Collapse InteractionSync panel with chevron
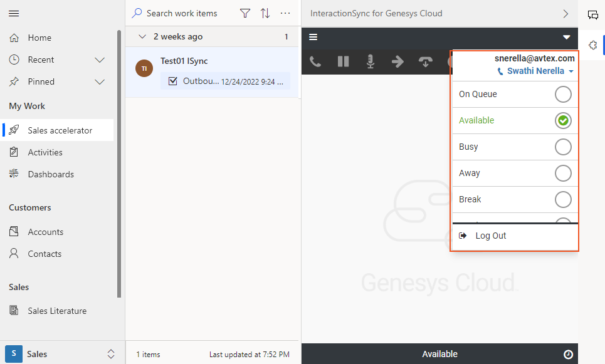The image size is (605, 364). coord(566,14)
